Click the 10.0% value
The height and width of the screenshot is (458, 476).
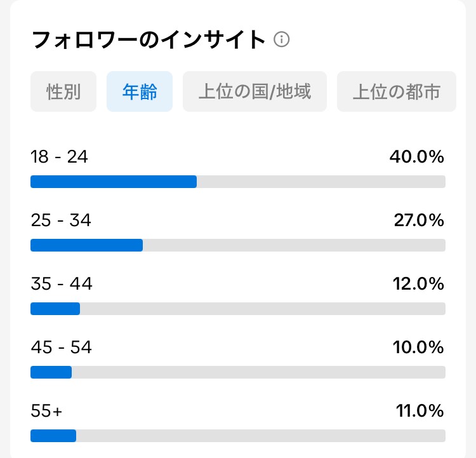(x=418, y=347)
